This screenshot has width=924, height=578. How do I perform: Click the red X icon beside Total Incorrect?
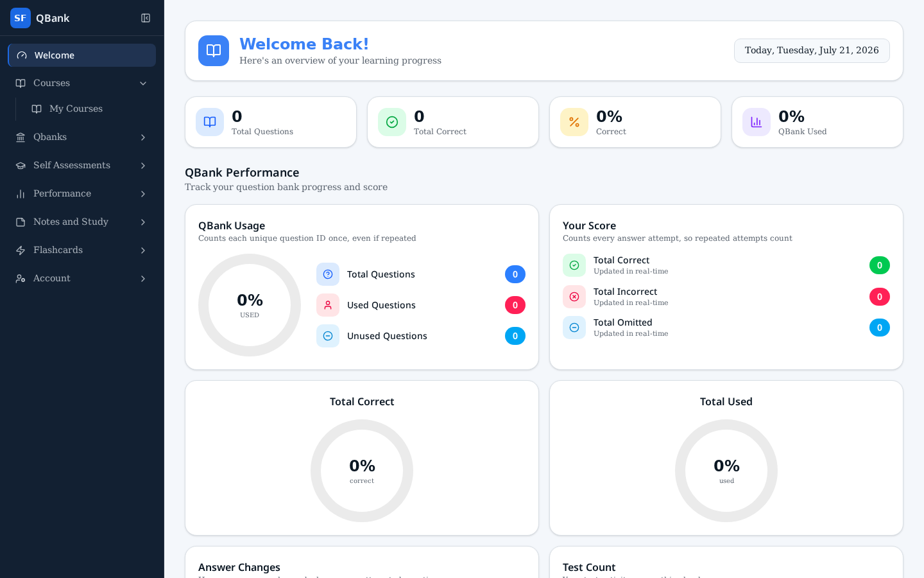574,297
